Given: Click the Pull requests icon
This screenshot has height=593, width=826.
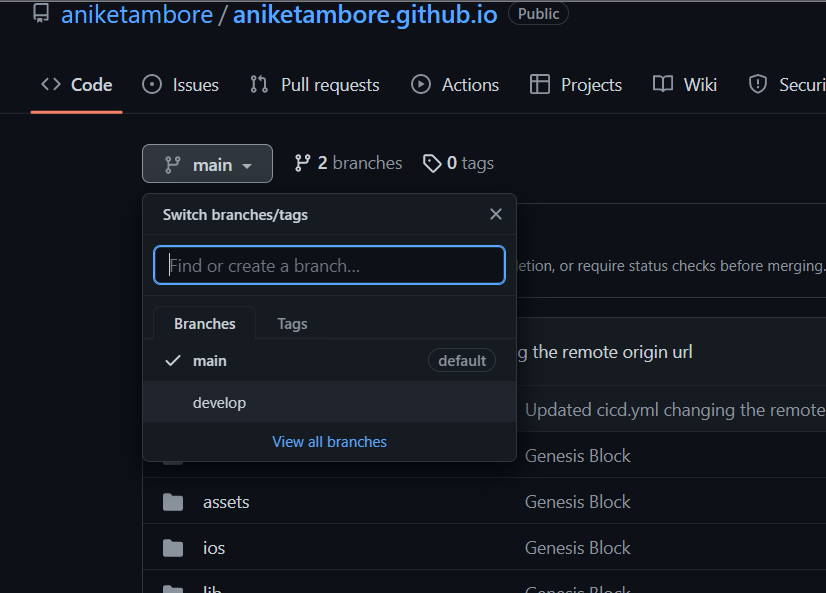Looking at the screenshot, I should (259, 85).
